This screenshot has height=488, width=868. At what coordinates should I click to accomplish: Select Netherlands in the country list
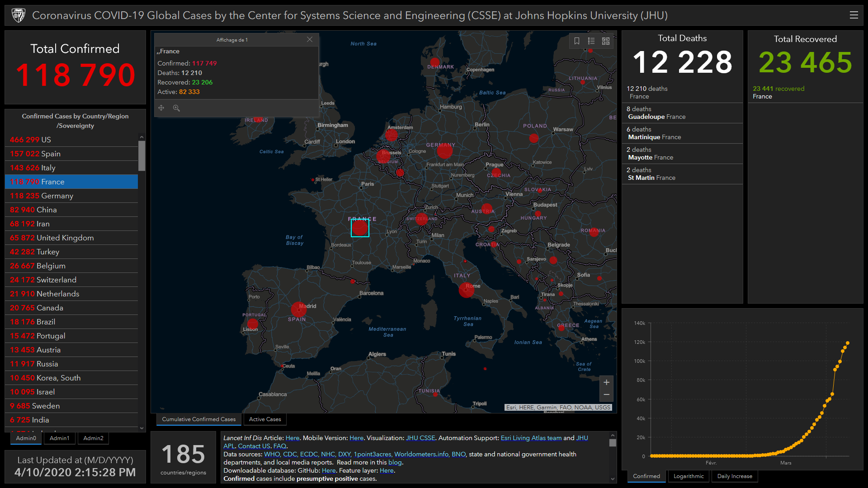[x=71, y=294]
